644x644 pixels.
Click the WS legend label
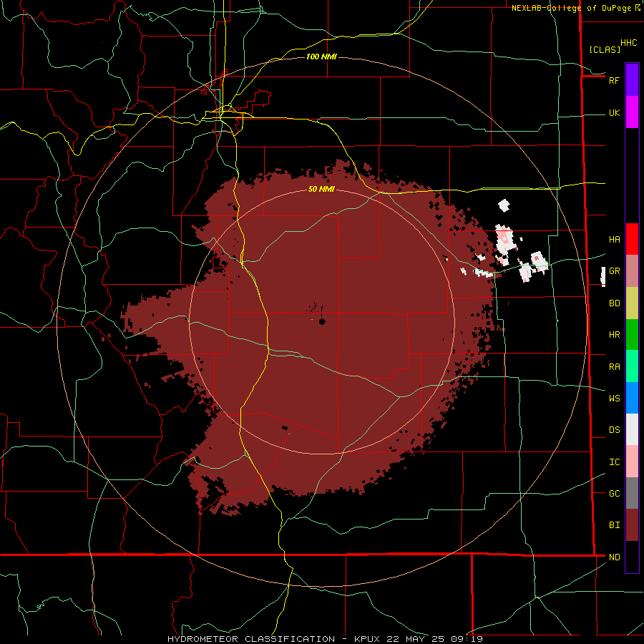coord(614,398)
